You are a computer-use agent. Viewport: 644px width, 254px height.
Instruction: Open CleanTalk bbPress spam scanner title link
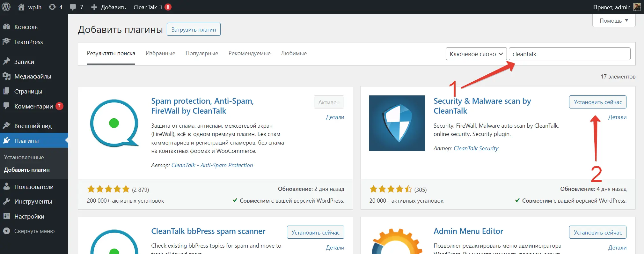[208, 231]
